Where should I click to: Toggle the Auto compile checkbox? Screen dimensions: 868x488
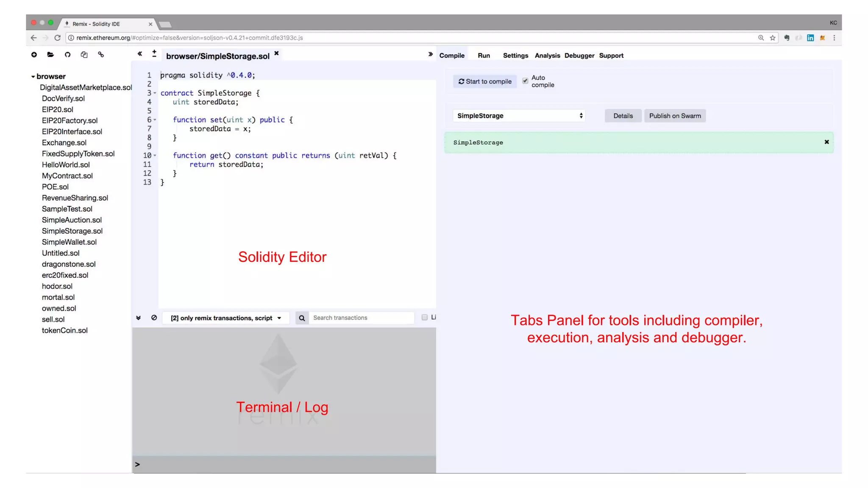[525, 80]
